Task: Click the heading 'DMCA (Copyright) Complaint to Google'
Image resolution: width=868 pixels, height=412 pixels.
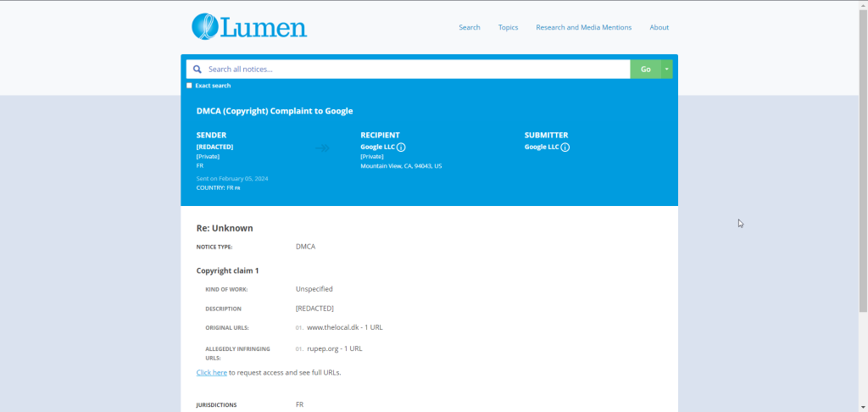Action: [275, 111]
